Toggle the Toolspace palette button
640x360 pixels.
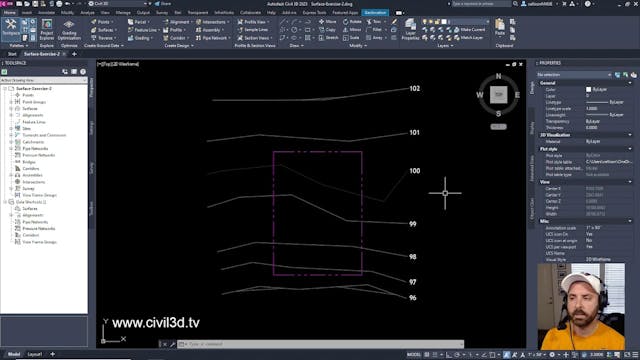(x=11, y=28)
